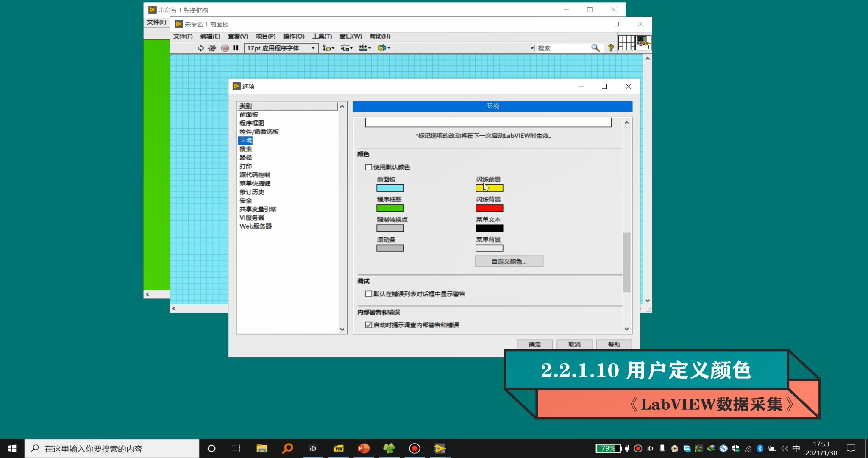Open the 工具(T) menu

[322, 36]
